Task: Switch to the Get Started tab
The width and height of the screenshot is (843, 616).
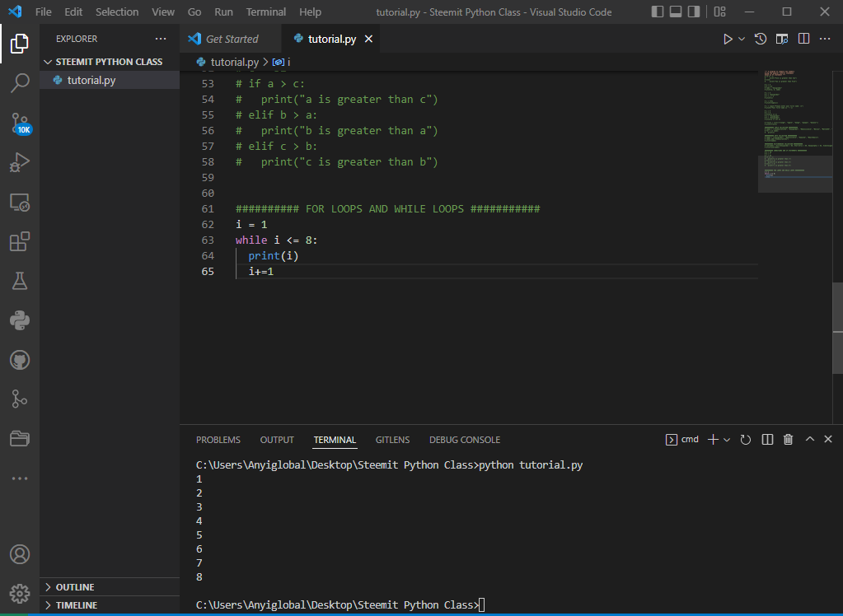Action: [231, 39]
